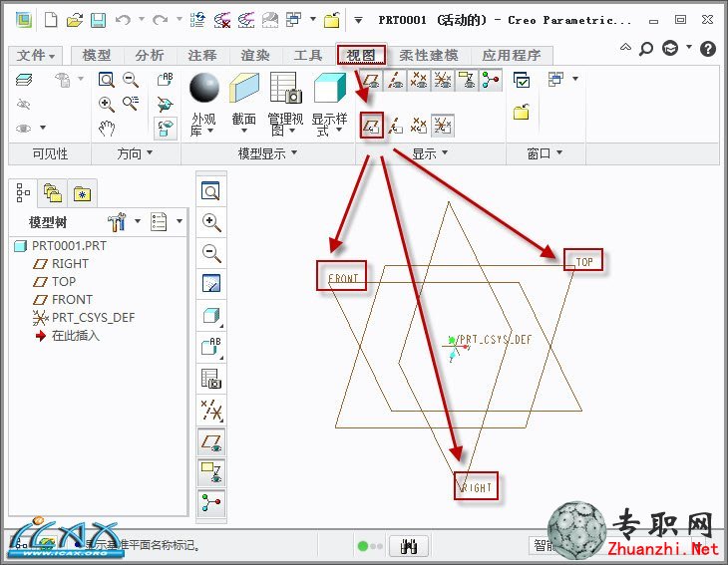Open View Manager from the graphics toolbar
728x565 pixels.
point(211,379)
